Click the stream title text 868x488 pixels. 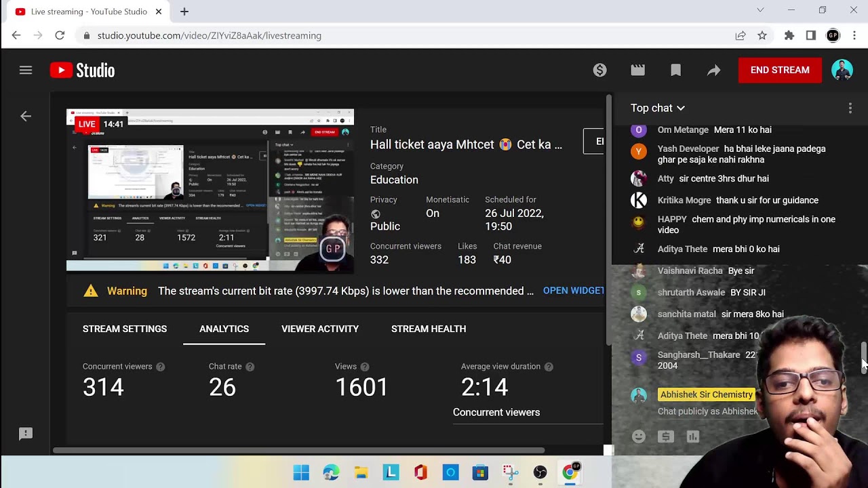(x=466, y=144)
